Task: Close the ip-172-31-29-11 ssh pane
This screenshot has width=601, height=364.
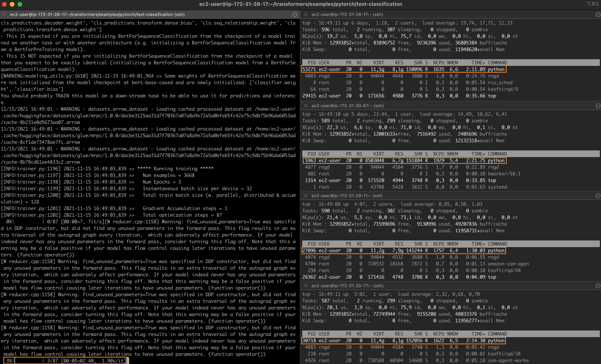Action: [306, 196]
